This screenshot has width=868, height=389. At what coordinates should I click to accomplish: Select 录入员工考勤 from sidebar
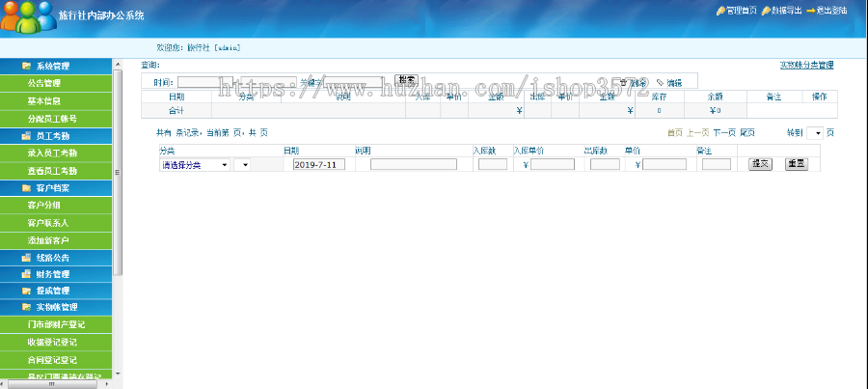(56, 153)
